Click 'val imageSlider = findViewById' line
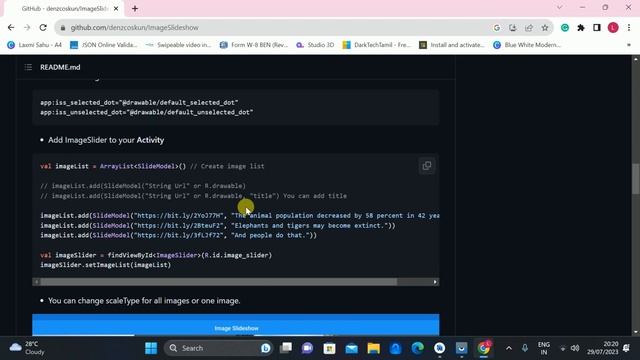 tap(156, 255)
